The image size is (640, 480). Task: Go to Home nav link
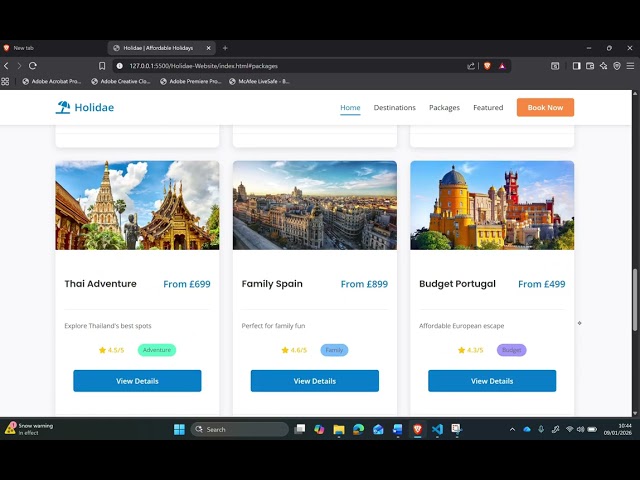click(350, 107)
